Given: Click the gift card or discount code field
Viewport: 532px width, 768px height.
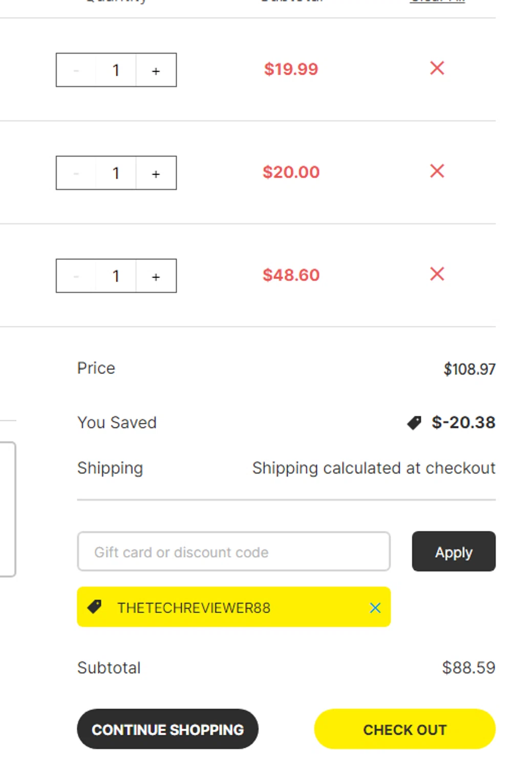Looking at the screenshot, I should 233,551.
